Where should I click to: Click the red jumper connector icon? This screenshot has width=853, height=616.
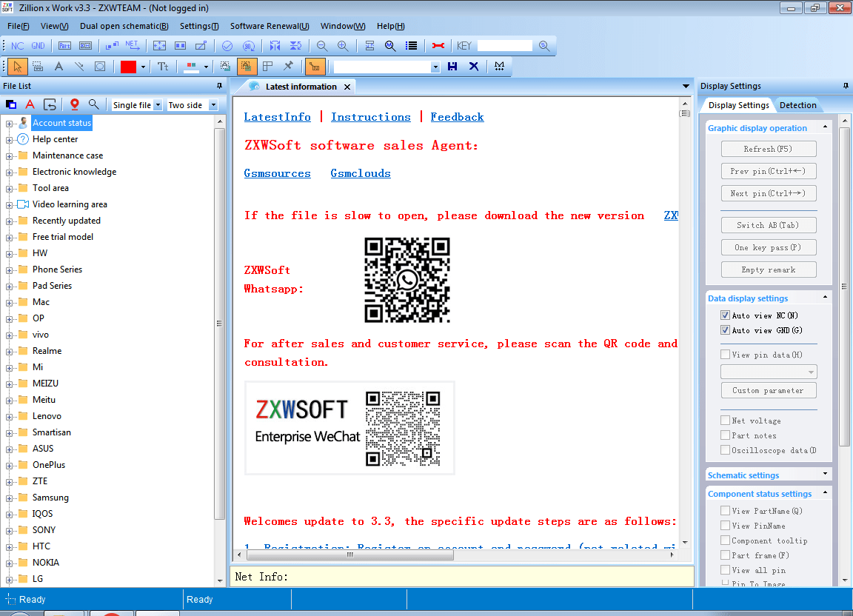coord(438,46)
